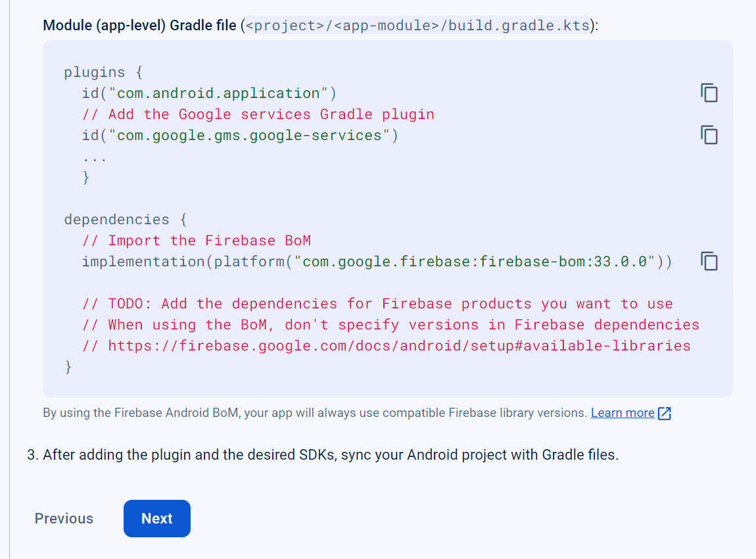The height and width of the screenshot is (559, 756).
Task: Select the build.gradle.kts inline code label
Action: (417, 25)
